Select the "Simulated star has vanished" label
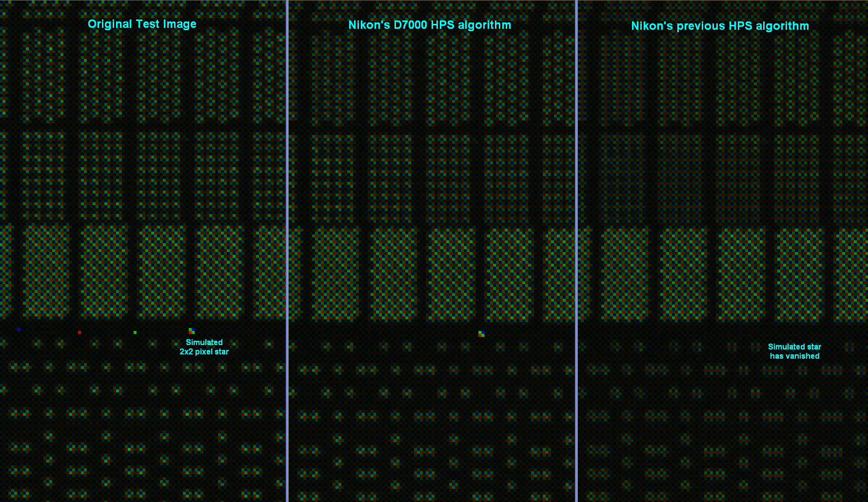 coord(794,351)
